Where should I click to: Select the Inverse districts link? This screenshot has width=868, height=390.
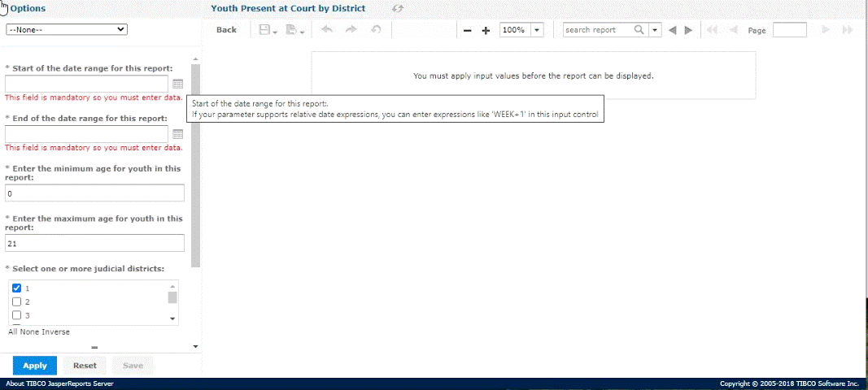point(56,331)
